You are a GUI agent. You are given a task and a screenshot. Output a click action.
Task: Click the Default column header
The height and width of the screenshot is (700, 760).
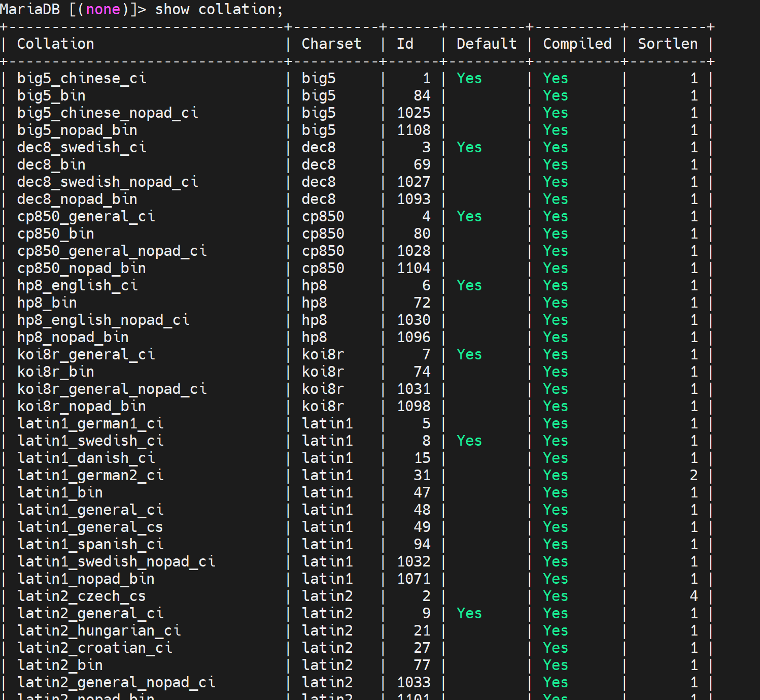click(x=486, y=44)
